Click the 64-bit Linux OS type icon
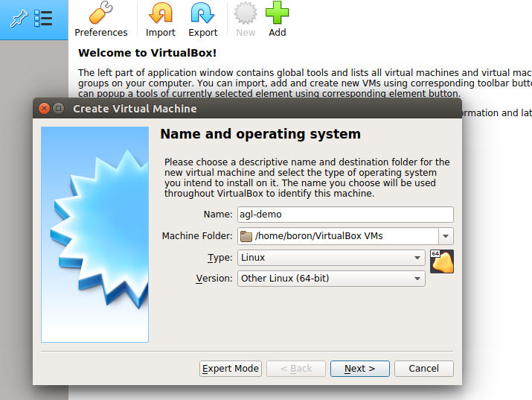532x400 pixels. (x=442, y=261)
